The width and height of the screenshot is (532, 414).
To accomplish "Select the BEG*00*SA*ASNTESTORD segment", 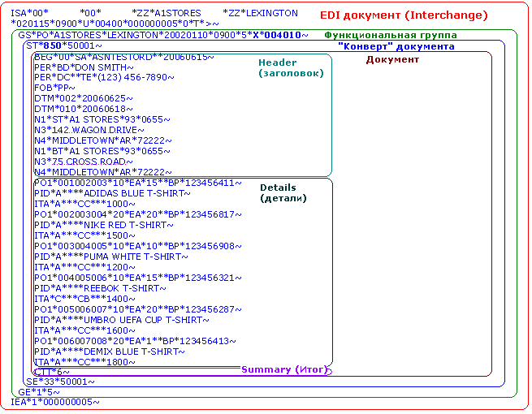I will coord(123,58).
